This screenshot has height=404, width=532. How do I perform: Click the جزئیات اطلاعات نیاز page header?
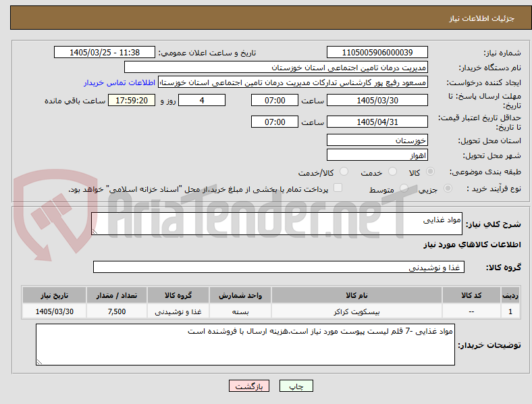coord(482,18)
